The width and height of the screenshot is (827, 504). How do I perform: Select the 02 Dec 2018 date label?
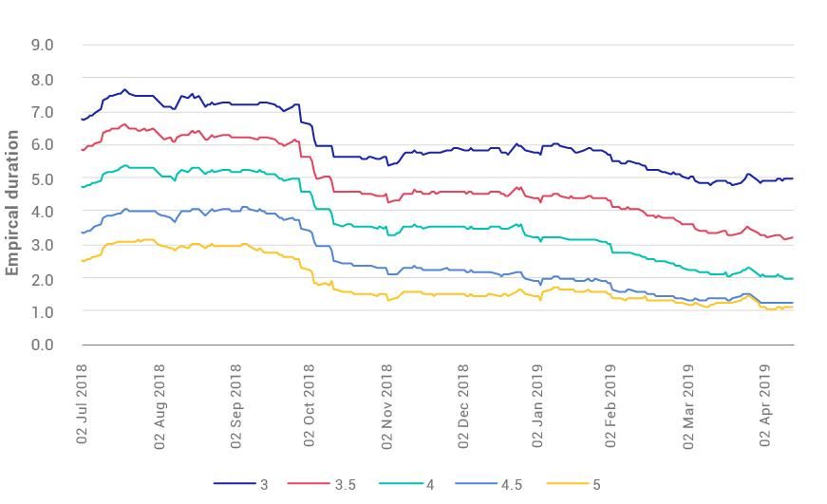463,404
